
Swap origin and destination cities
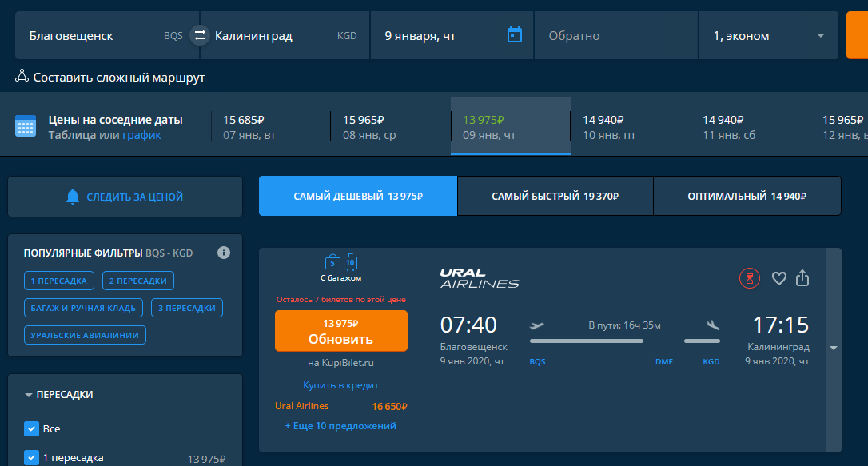(200, 35)
